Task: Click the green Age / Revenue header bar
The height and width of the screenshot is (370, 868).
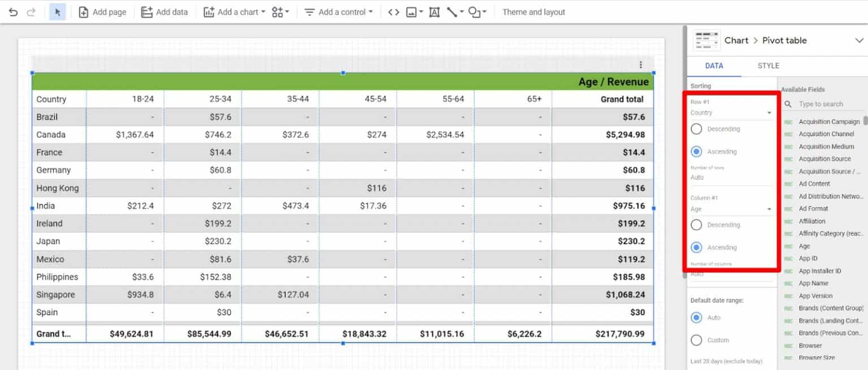Action: 339,81
